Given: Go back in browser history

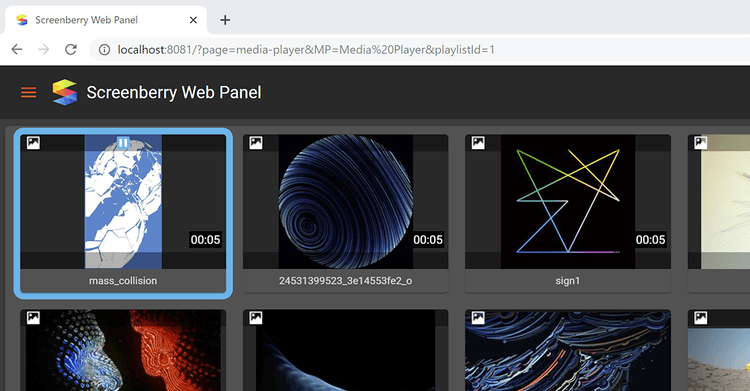Looking at the screenshot, I should (x=17, y=49).
